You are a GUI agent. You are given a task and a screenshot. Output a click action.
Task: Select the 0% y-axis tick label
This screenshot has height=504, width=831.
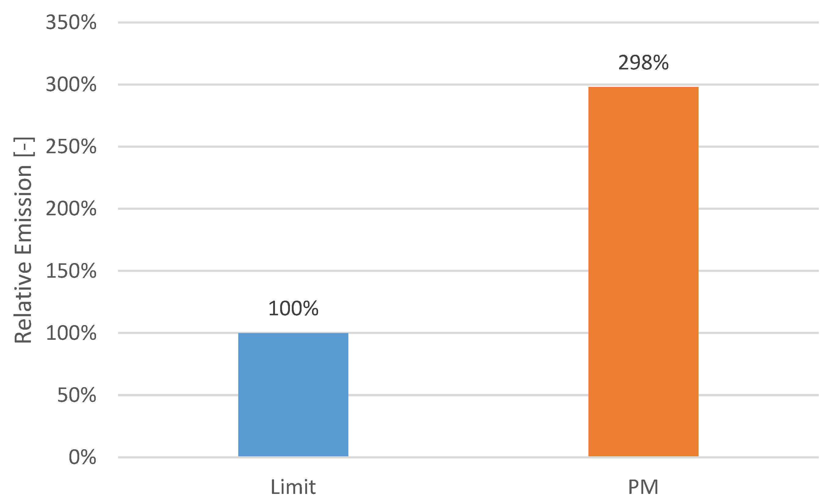(82, 458)
